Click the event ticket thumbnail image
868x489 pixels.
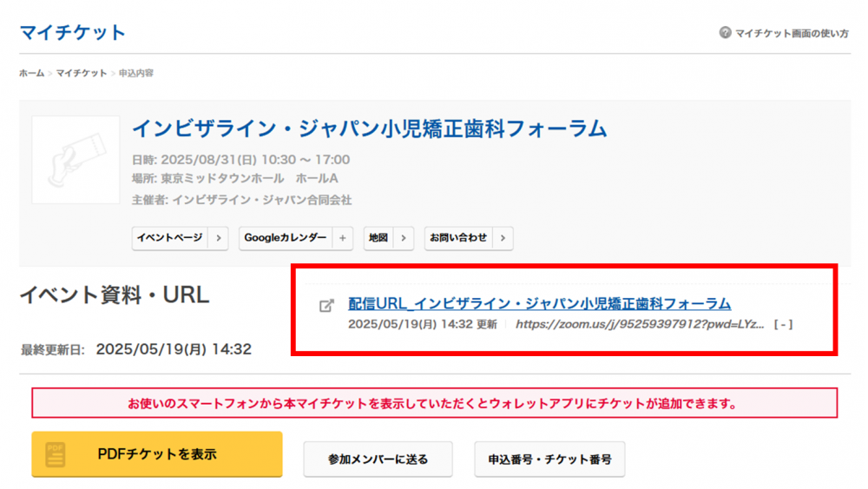click(x=76, y=160)
